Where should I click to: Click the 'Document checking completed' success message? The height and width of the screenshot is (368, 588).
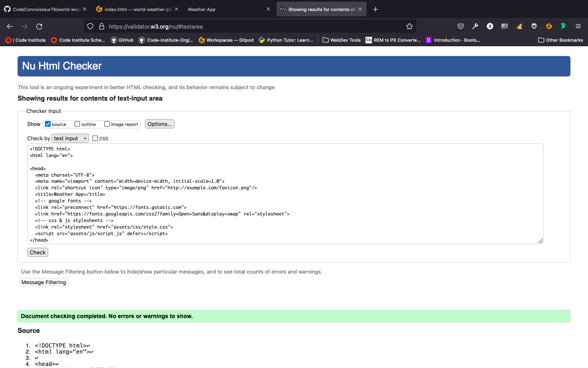coord(294,316)
